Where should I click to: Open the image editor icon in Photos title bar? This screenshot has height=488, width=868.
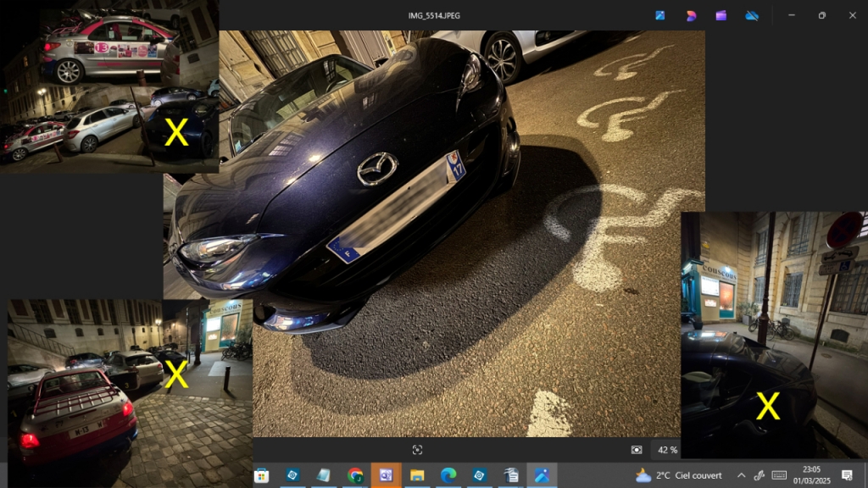pyautogui.click(x=659, y=15)
